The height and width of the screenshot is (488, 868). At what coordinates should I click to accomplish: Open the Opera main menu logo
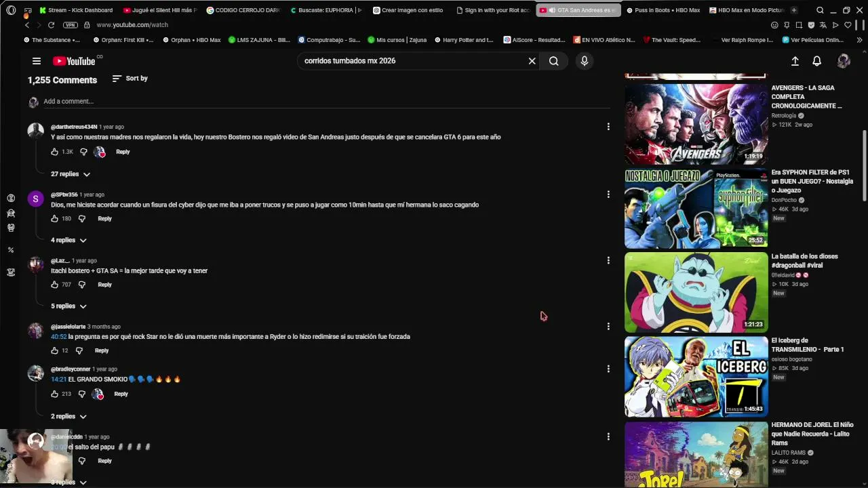(x=11, y=10)
